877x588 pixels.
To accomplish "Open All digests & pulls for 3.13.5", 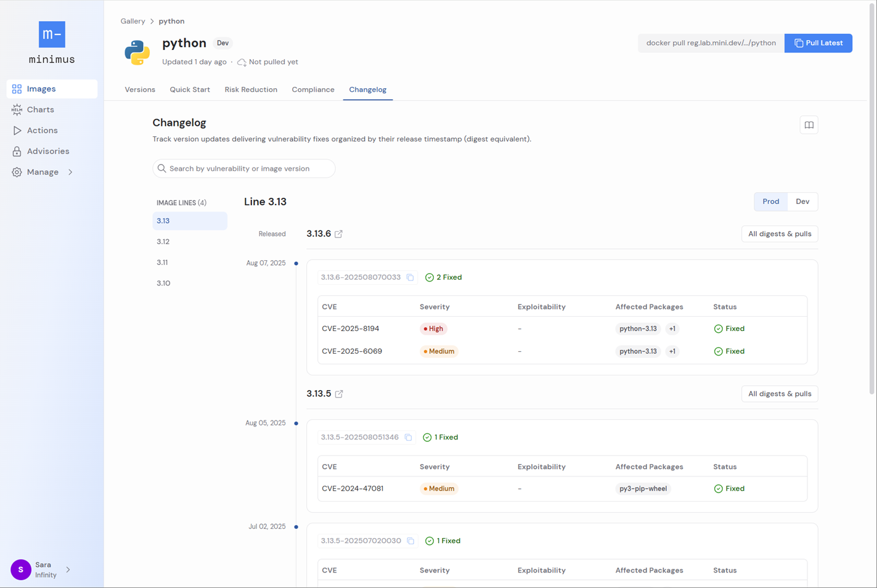I will point(780,394).
